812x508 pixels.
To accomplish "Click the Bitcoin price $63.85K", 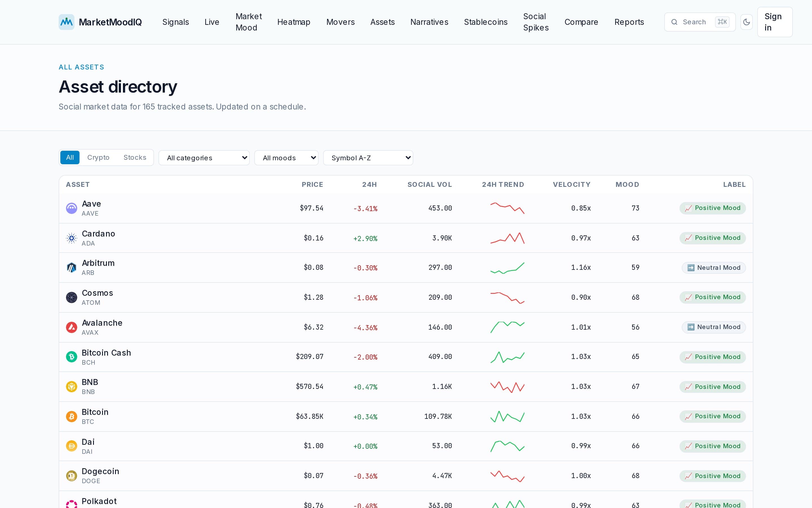I will (309, 417).
